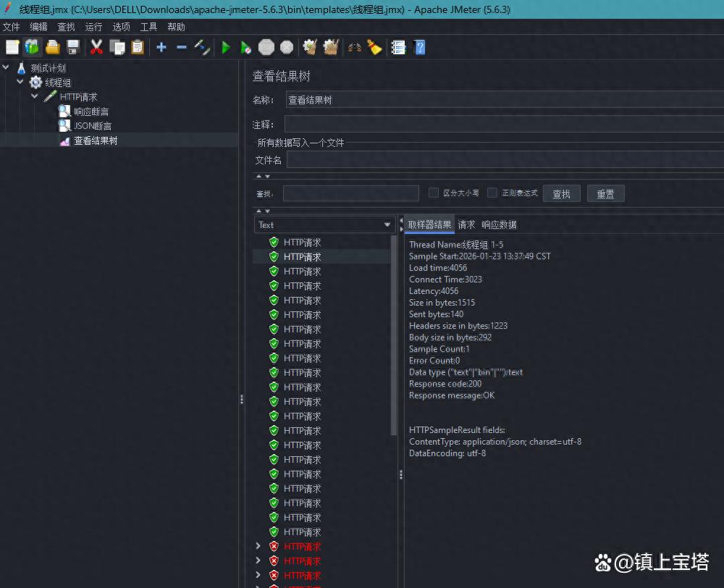This screenshot has width=724, height=588.
Task: Enable the 正则表达式 checkbox
Action: [492, 193]
